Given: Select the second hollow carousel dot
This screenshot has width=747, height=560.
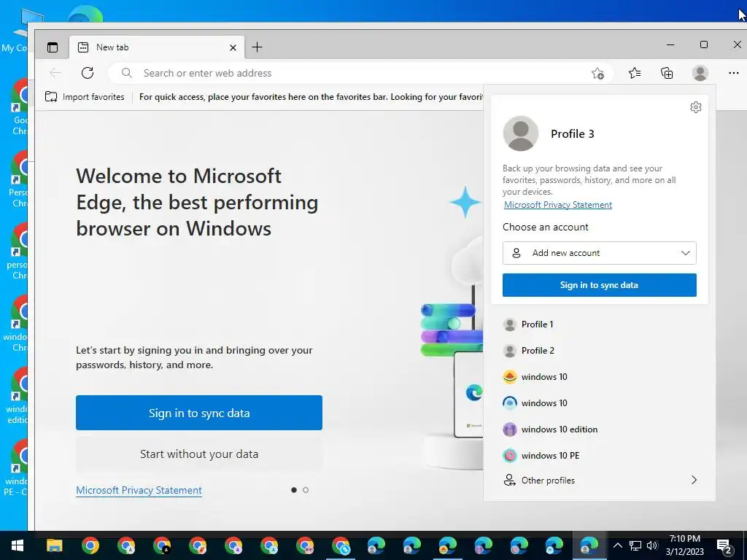Looking at the screenshot, I should [306, 490].
